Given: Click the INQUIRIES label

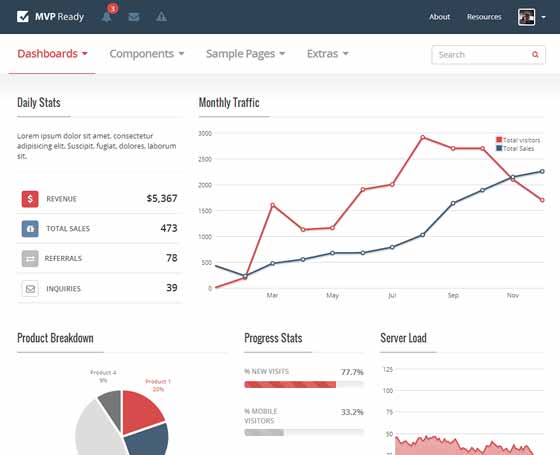Looking at the screenshot, I should click(x=63, y=289).
